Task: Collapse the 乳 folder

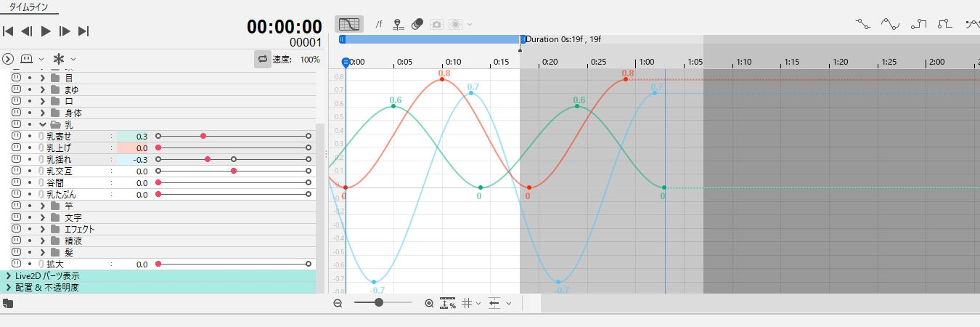Action: coord(43,125)
